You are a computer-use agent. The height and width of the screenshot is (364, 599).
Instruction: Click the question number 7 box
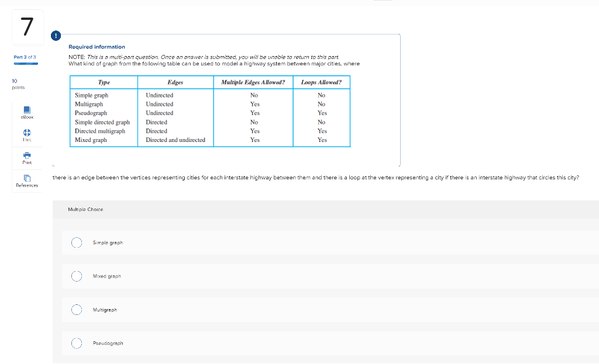point(27,27)
